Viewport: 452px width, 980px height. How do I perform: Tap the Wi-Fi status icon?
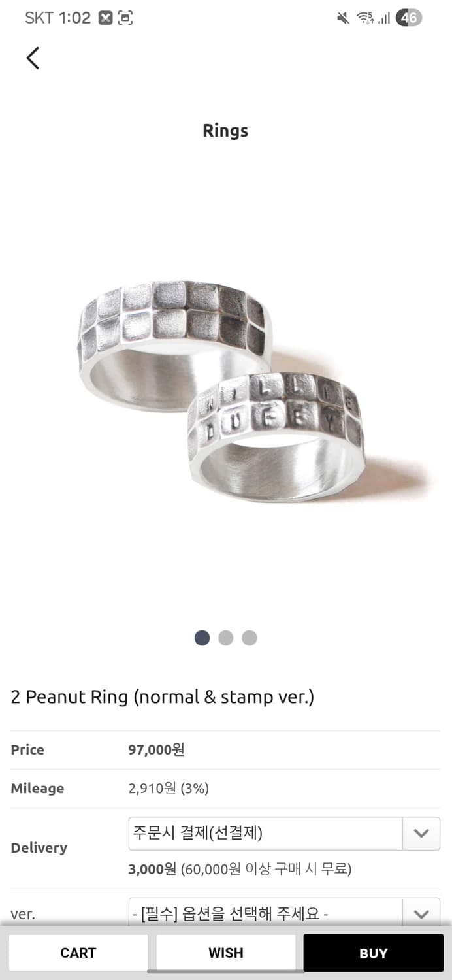[365, 18]
